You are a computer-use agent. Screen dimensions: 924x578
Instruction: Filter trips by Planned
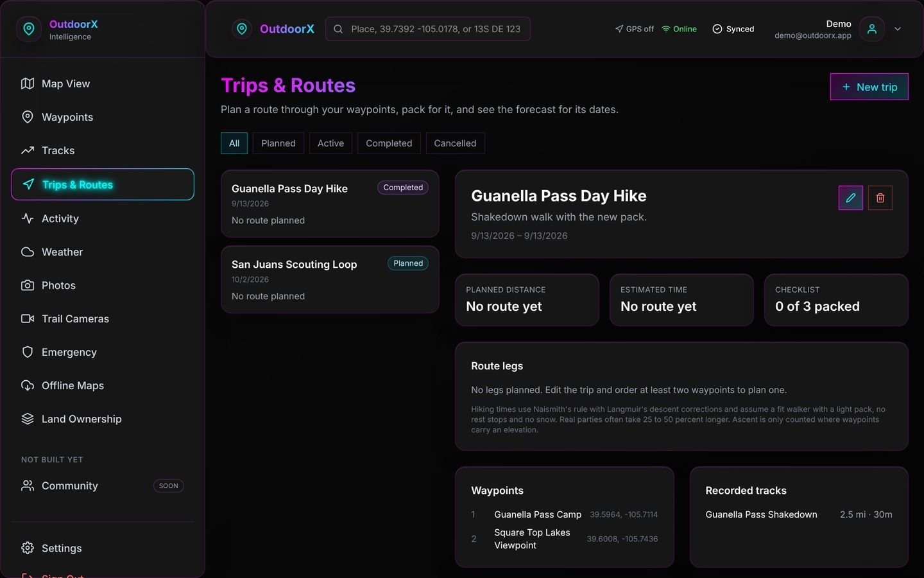click(x=278, y=143)
